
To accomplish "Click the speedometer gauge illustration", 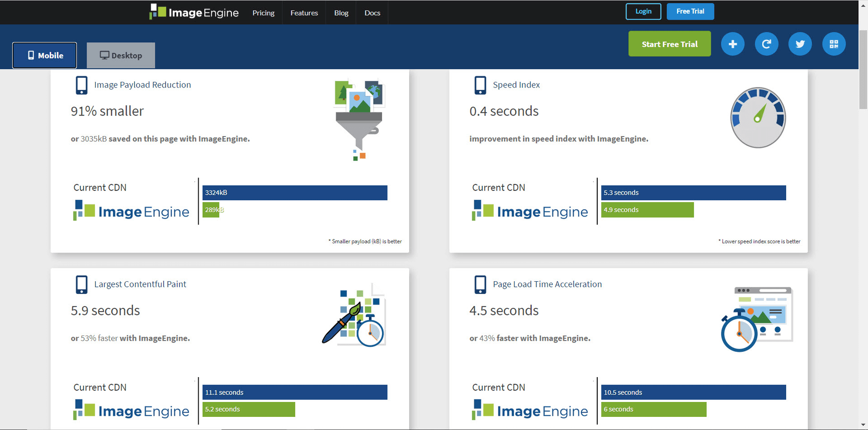I will tap(758, 117).
